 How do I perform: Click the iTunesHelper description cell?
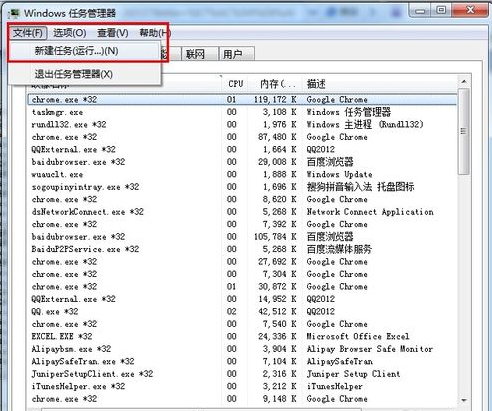click(x=334, y=386)
